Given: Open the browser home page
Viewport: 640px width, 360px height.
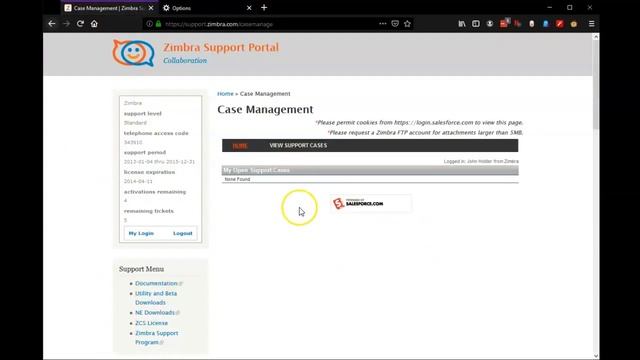Looking at the screenshot, I should click(94, 24).
